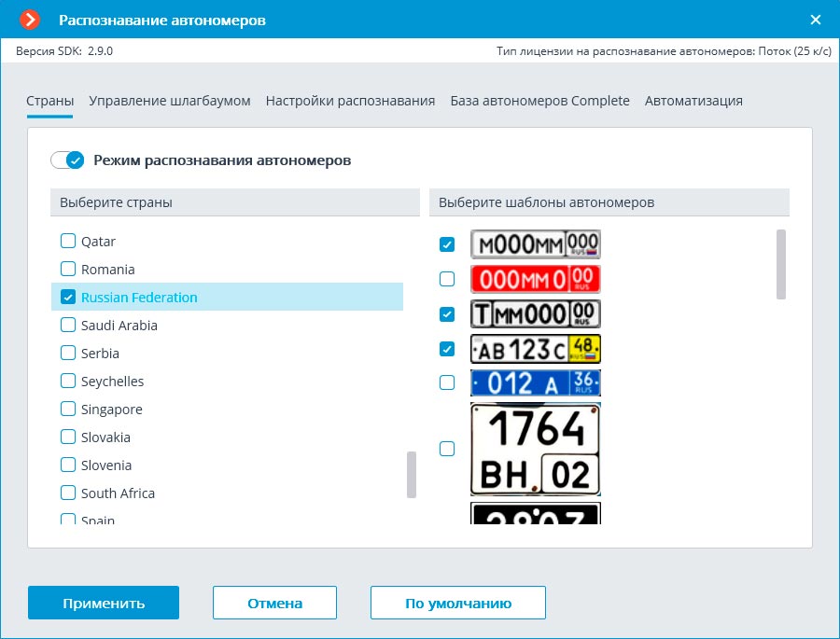The width and height of the screenshot is (840, 639).
Task: Click the TMM000 trailer plate template image
Action: [535, 313]
